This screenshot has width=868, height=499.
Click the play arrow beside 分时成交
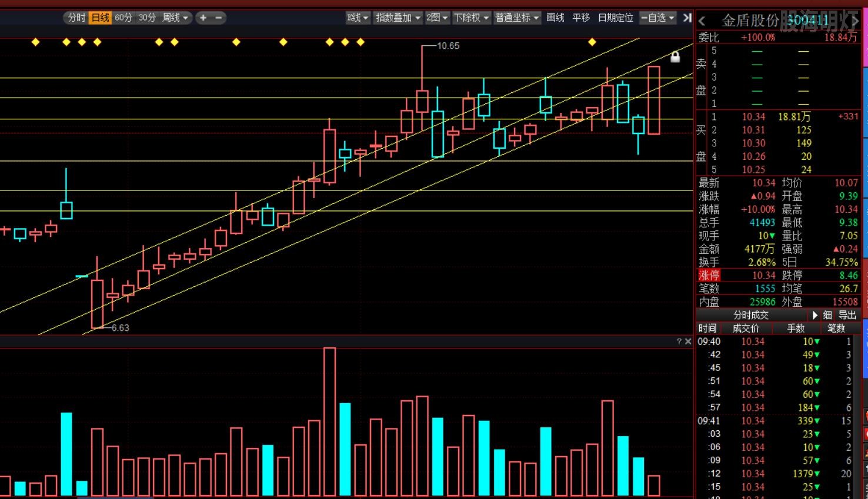(x=815, y=315)
